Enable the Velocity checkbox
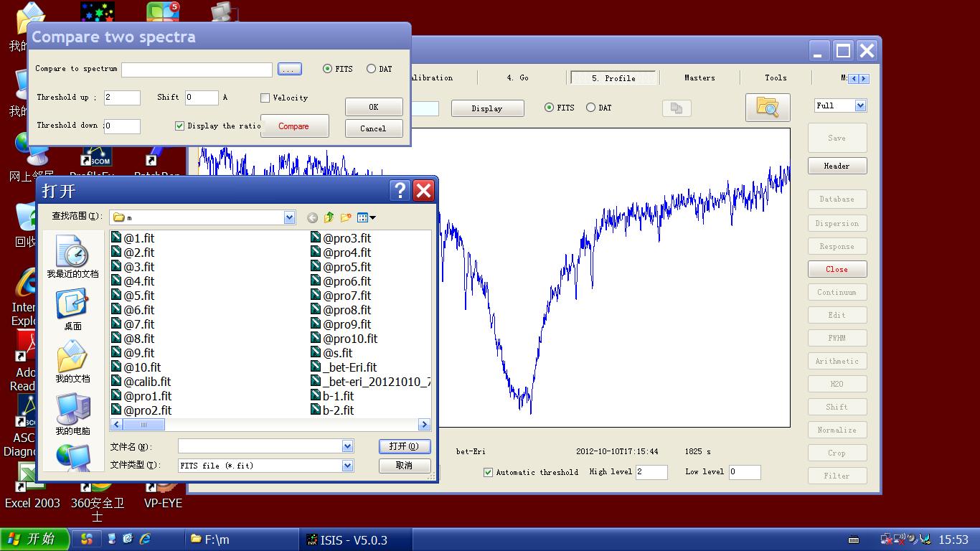The image size is (980, 551). pos(265,98)
